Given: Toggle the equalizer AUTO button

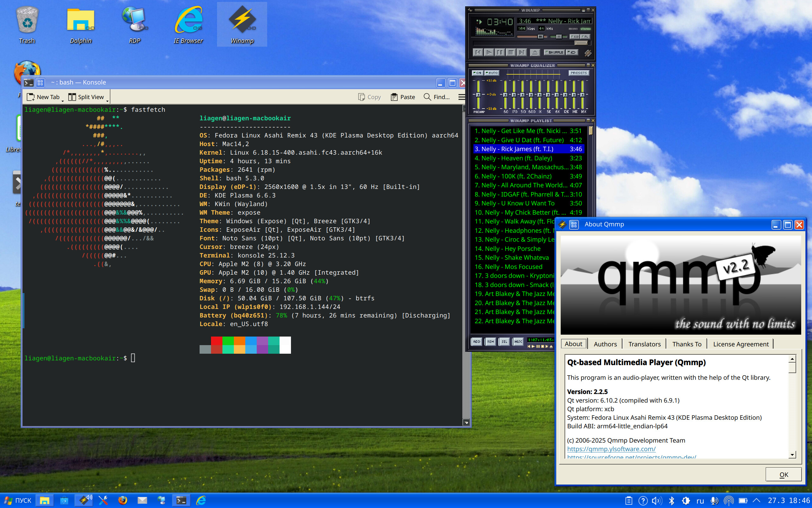Looking at the screenshot, I should 492,73.
